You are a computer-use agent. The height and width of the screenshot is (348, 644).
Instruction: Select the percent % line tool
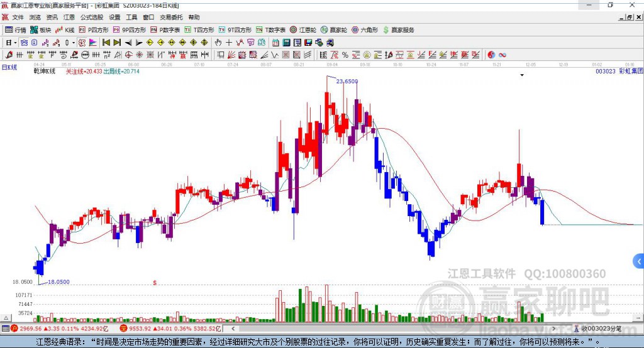(345, 55)
